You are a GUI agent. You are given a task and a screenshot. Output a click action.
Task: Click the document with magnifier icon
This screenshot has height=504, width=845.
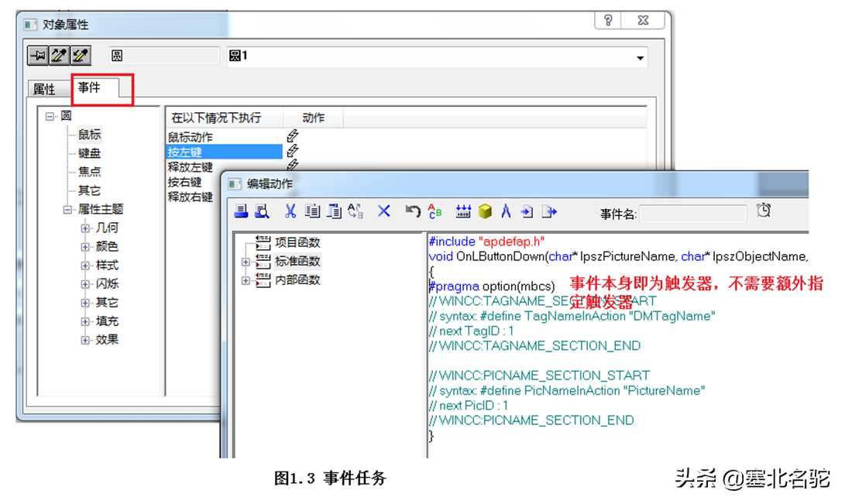click(262, 211)
